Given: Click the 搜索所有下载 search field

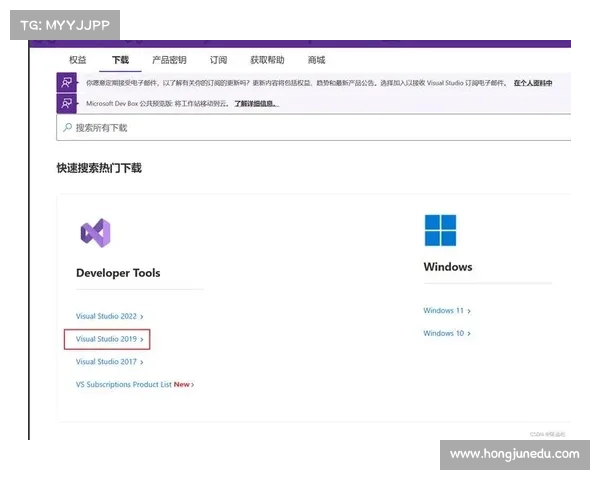Looking at the screenshot, I should [x=313, y=127].
